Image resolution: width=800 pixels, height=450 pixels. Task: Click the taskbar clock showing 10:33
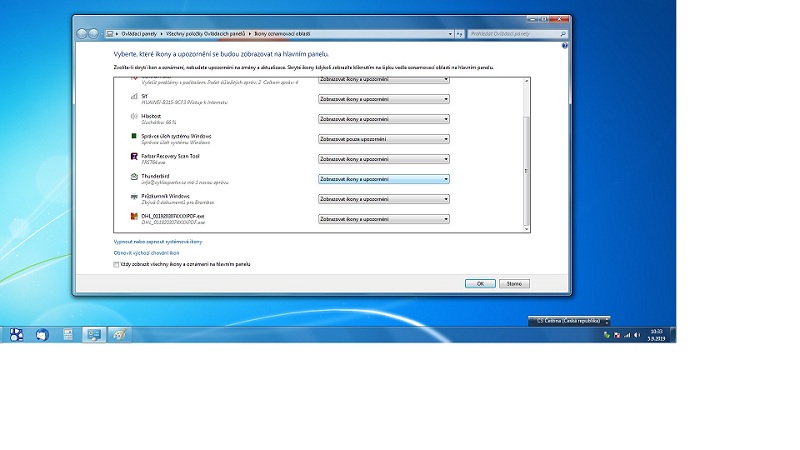pyautogui.click(x=656, y=335)
